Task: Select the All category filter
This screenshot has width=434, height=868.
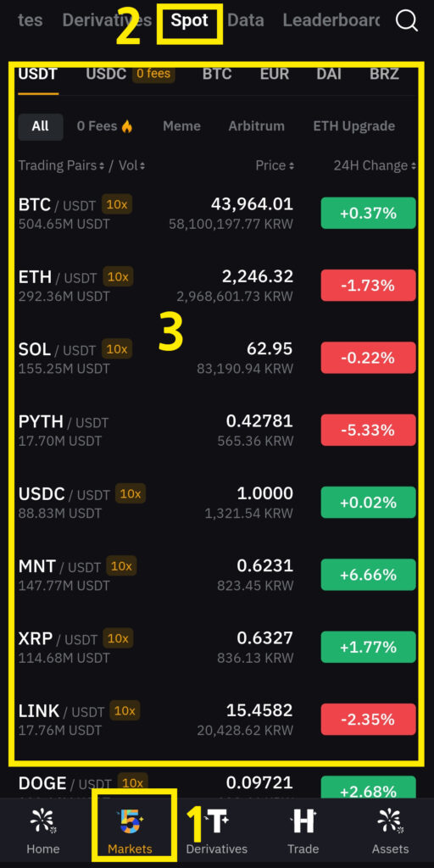Action: pos(41,126)
